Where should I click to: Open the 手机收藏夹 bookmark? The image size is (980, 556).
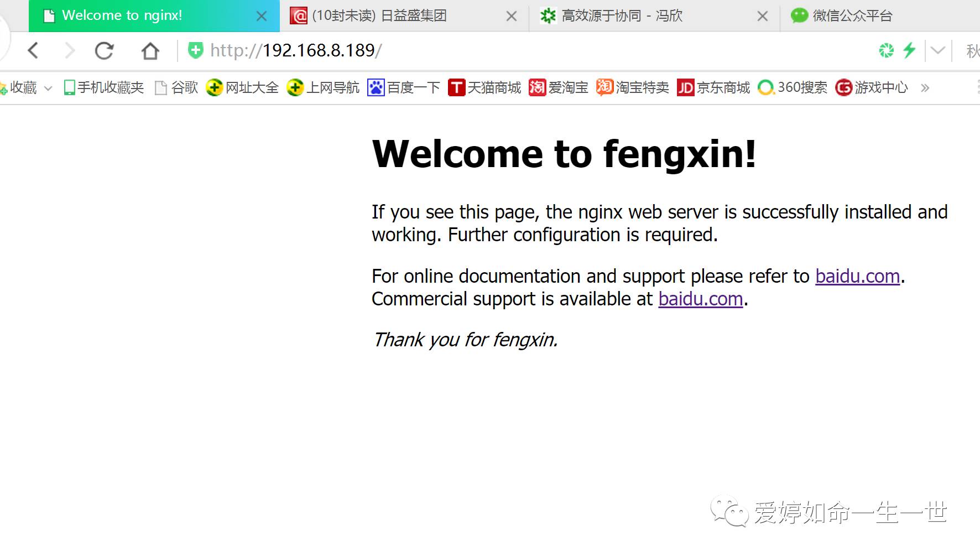pyautogui.click(x=103, y=87)
